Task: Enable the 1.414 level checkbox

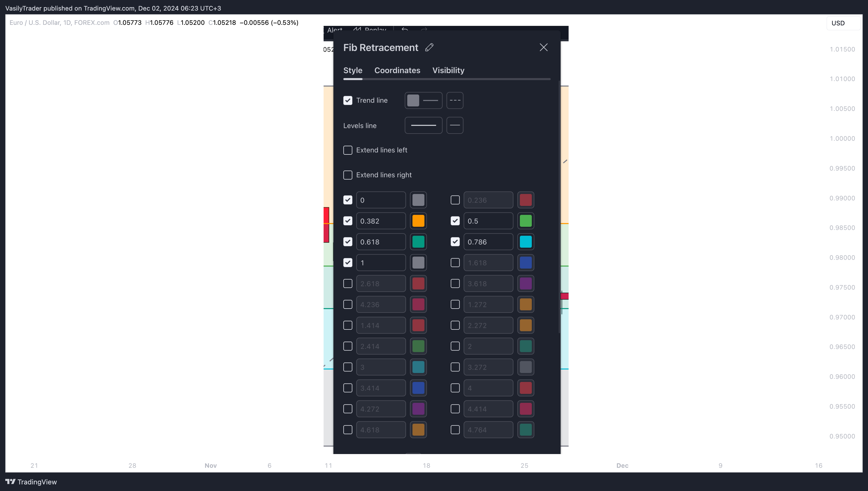Action: click(x=347, y=325)
